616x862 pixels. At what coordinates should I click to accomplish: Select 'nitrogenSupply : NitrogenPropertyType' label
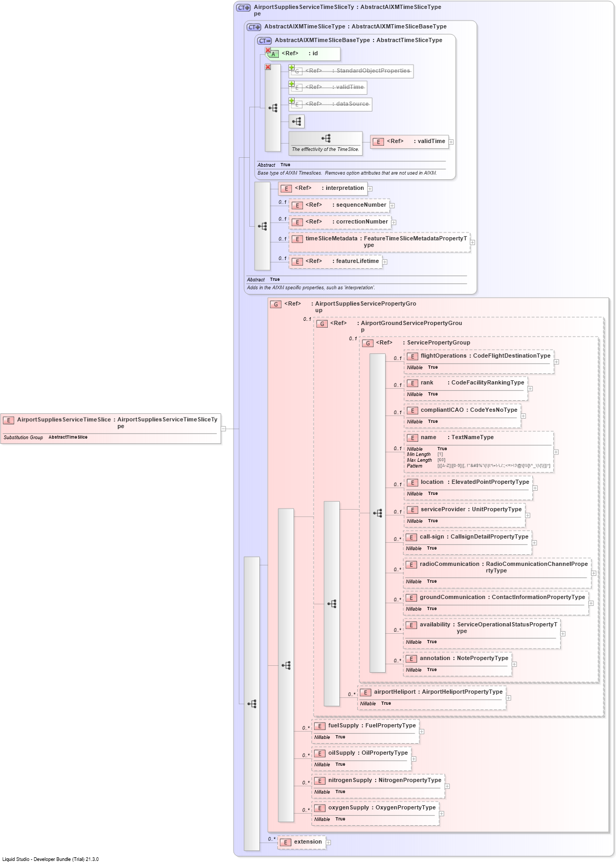385,780
